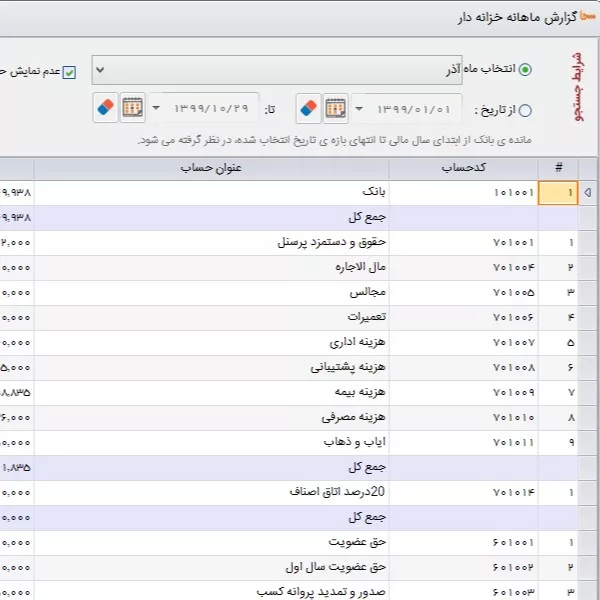The height and width of the screenshot is (600, 600).
Task: Click account code ۷۰۱۰۰۵
Action: coord(514,293)
